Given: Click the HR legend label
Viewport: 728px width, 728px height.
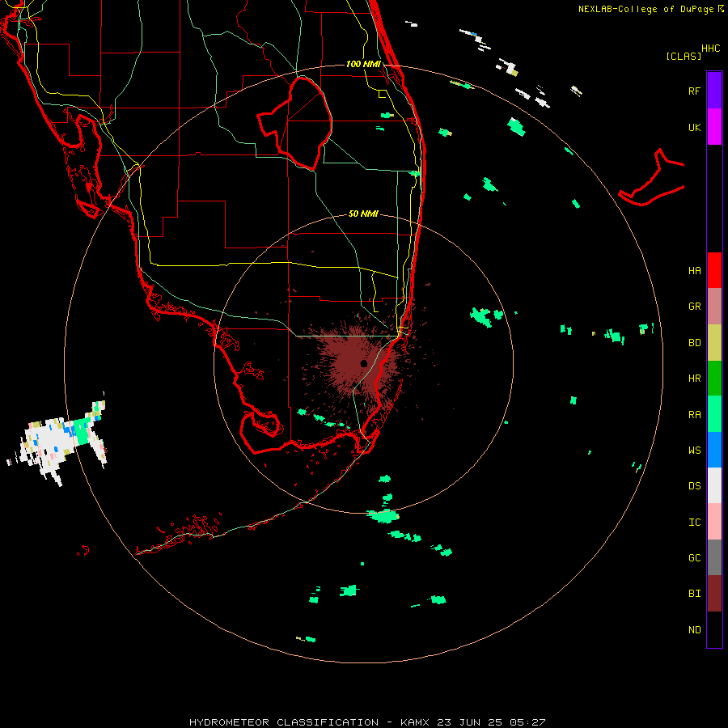Looking at the screenshot, I should (694, 379).
